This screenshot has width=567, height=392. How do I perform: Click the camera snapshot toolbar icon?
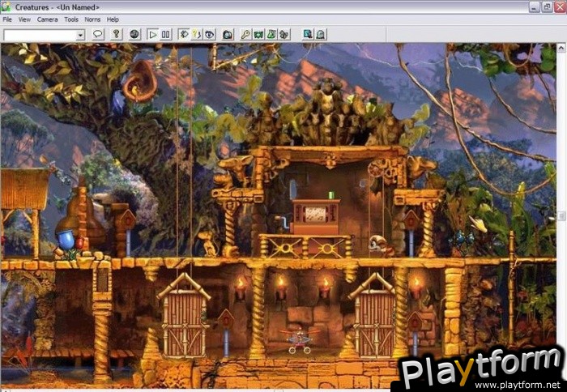(x=228, y=35)
